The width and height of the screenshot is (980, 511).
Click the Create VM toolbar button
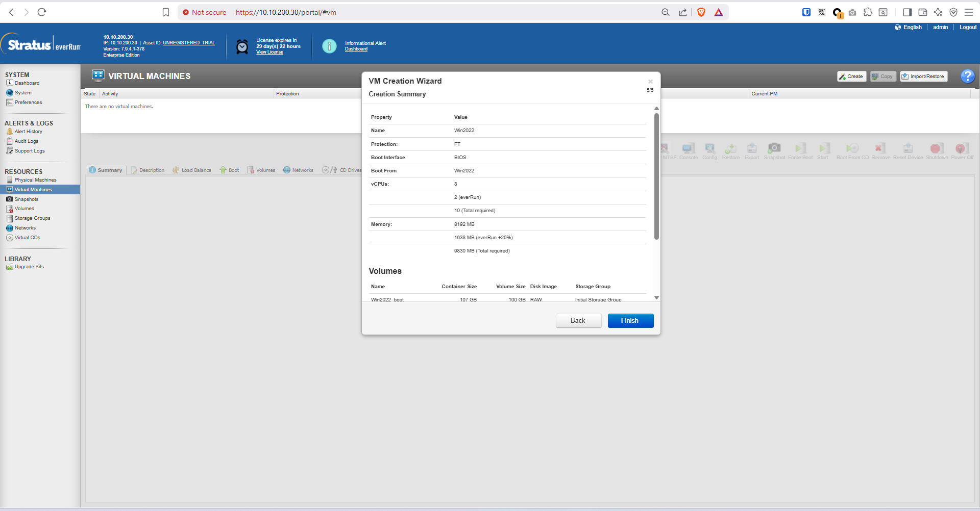pyautogui.click(x=851, y=76)
